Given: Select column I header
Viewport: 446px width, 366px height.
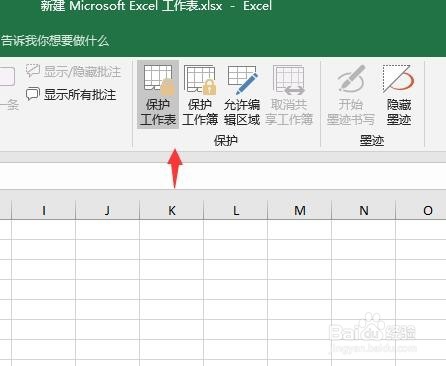Looking at the screenshot, I should tap(44, 210).
